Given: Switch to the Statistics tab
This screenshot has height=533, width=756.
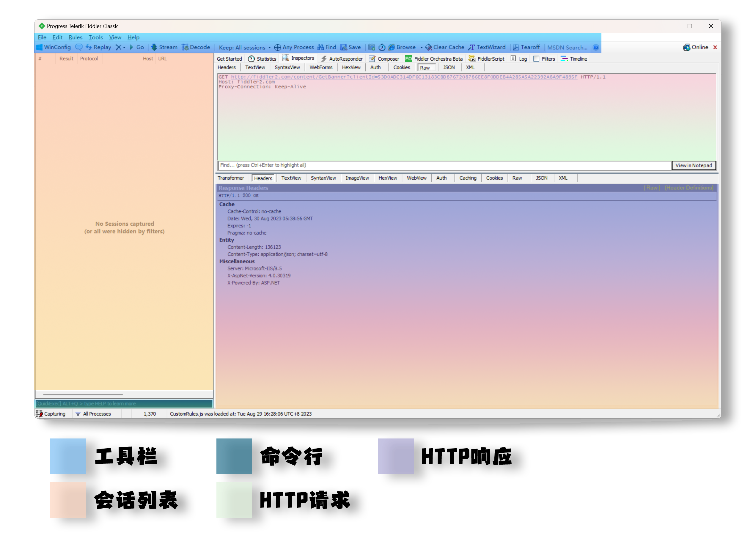Looking at the screenshot, I should coord(262,59).
